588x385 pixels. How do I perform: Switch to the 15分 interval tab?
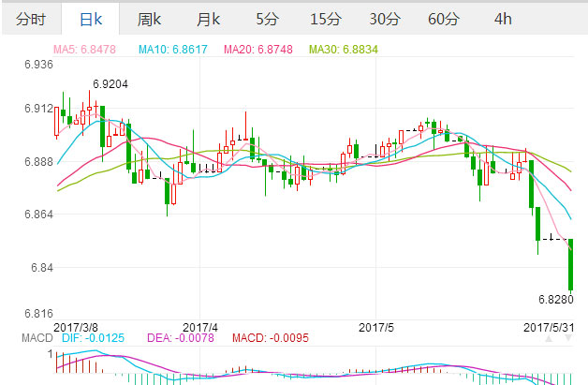pos(326,19)
